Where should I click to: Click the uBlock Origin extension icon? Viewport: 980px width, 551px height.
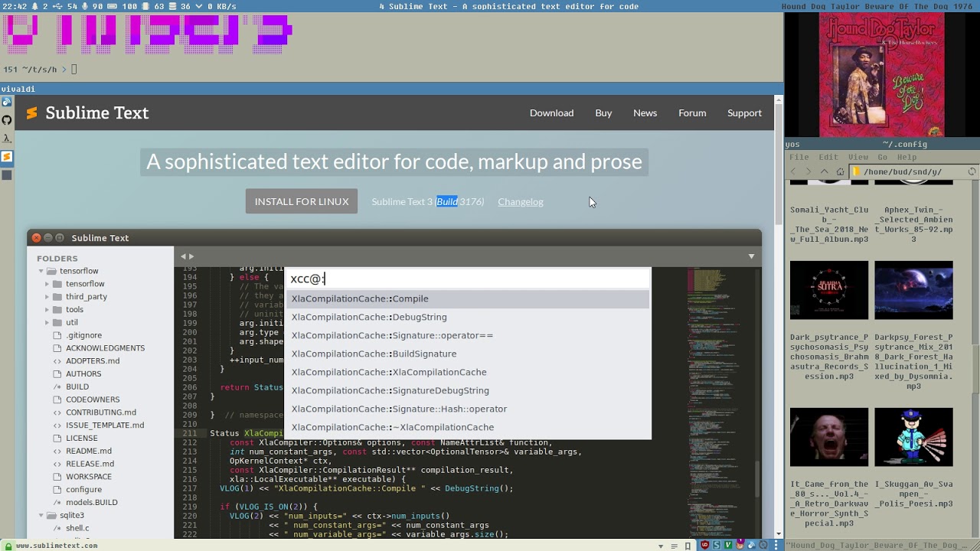point(705,545)
